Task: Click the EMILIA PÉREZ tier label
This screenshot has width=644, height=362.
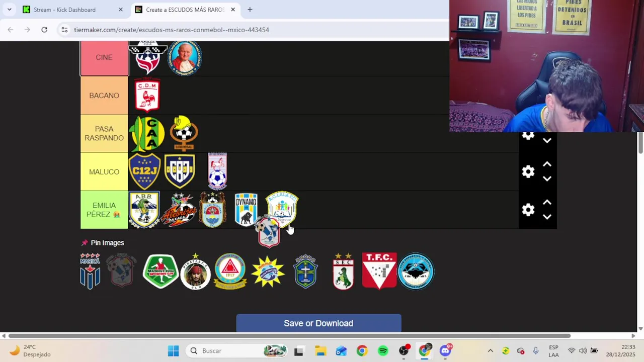Action: tap(104, 210)
